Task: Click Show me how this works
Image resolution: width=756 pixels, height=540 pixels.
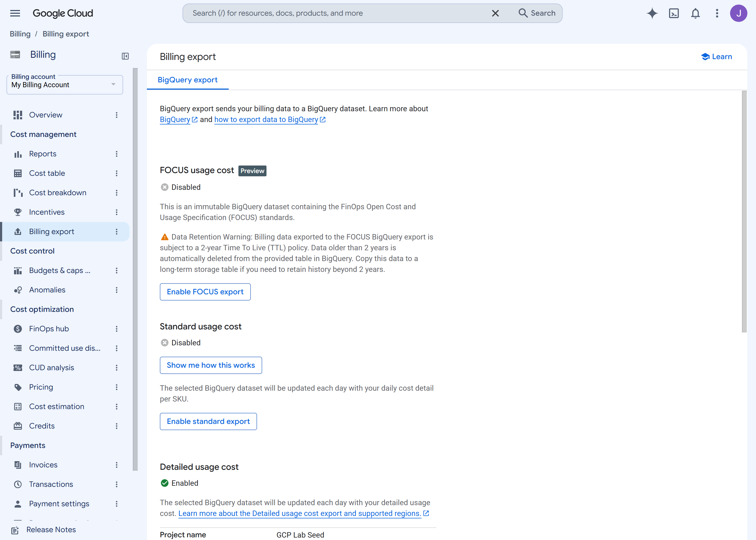Action: pos(211,365)
